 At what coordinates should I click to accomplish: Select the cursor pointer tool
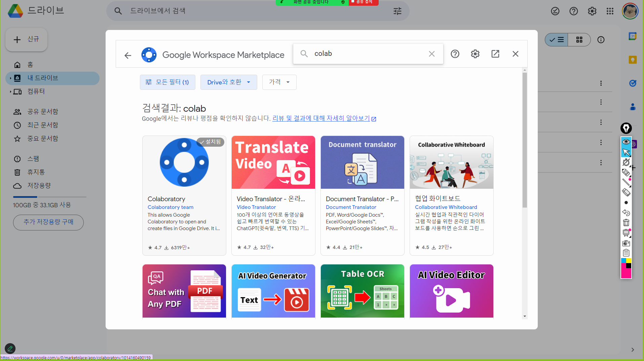(626, 152)
